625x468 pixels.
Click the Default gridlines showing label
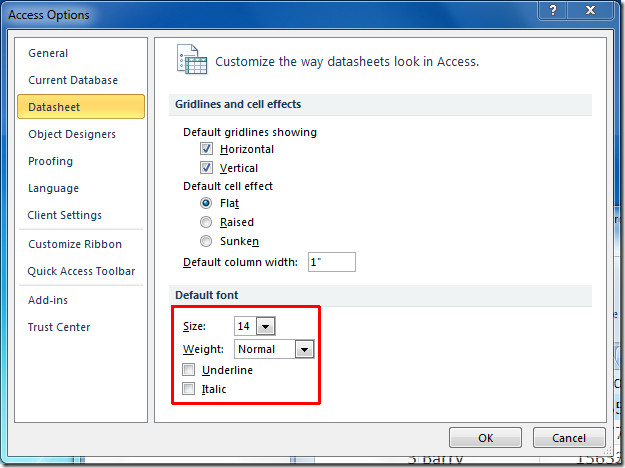(250, 132)
